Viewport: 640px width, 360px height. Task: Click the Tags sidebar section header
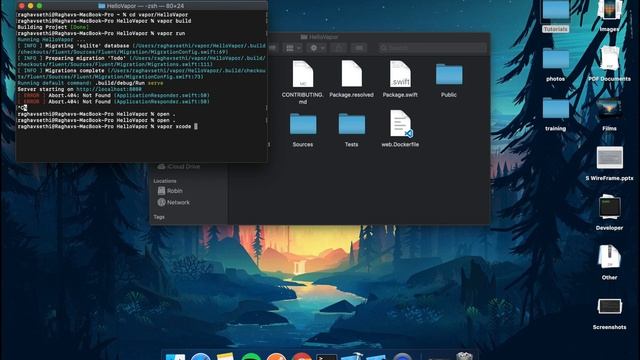click(159, 217)
